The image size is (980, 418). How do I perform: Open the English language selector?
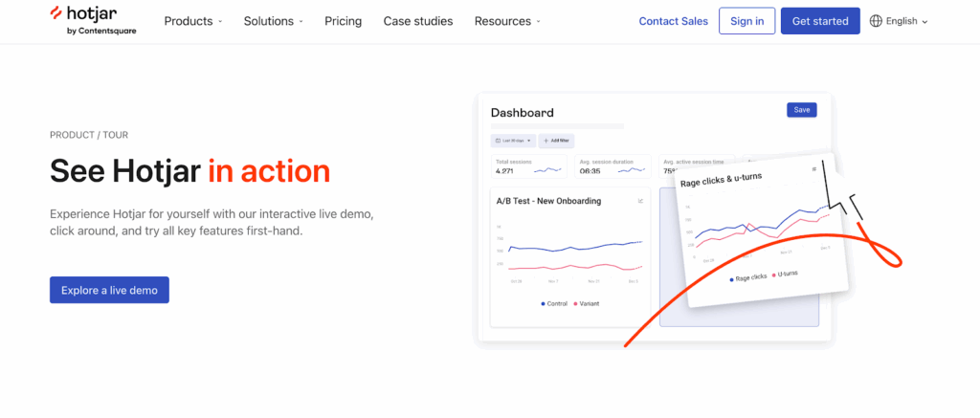click(899, 21)
